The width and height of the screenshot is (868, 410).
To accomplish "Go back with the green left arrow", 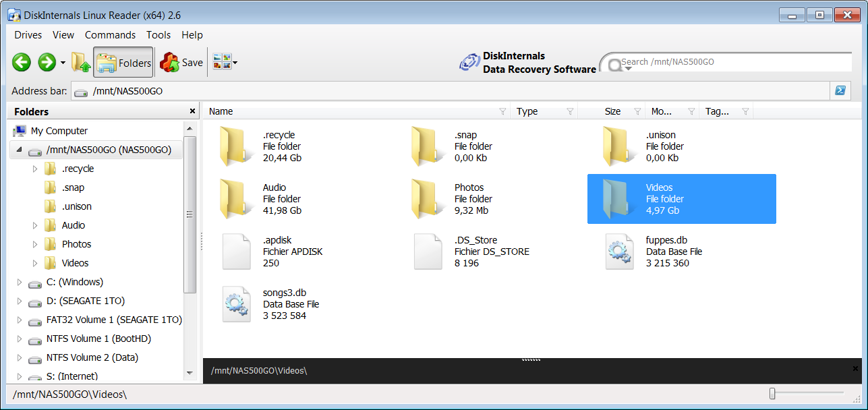I will click(22, 63).
